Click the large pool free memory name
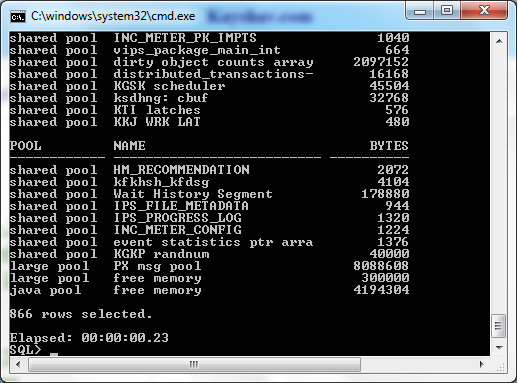This screenshot has width=518, height=383. click(x=157, y=278)
